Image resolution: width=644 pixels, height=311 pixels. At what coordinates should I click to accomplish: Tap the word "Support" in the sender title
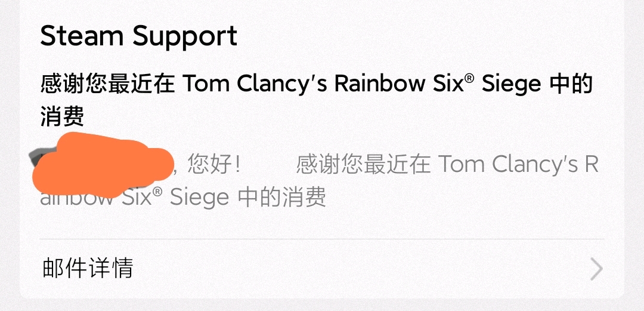[185, 37]
